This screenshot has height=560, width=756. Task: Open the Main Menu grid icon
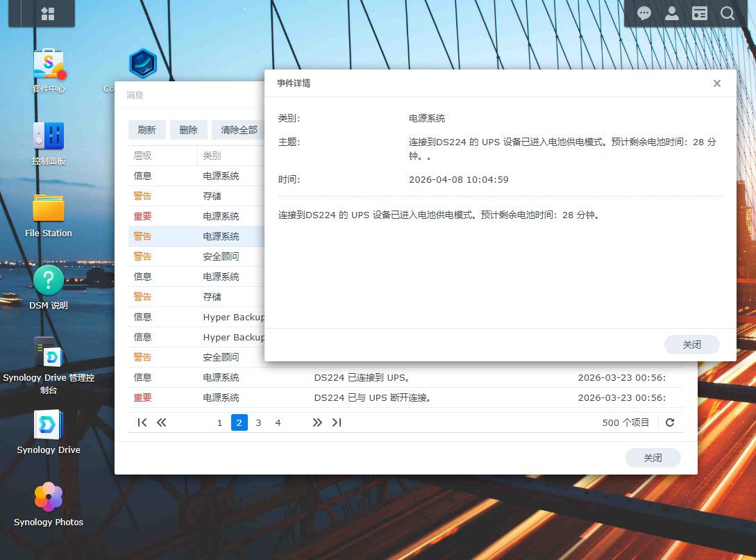(x=48, y=14)
